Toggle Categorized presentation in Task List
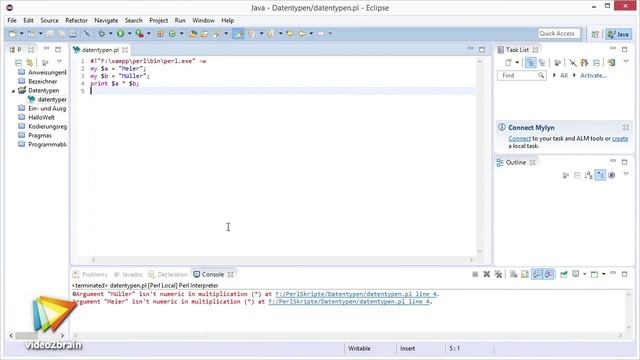 point(531,62)
